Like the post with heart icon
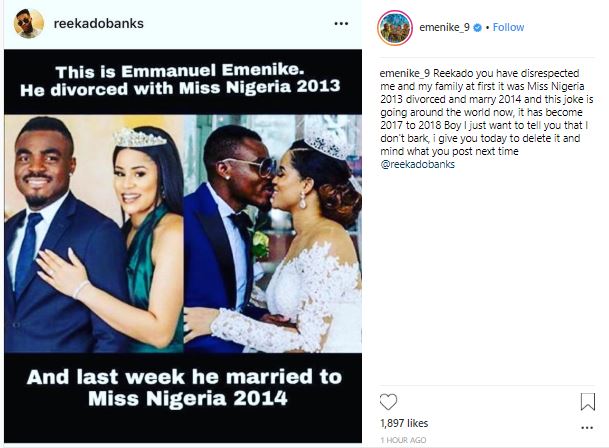 point(388,402)
